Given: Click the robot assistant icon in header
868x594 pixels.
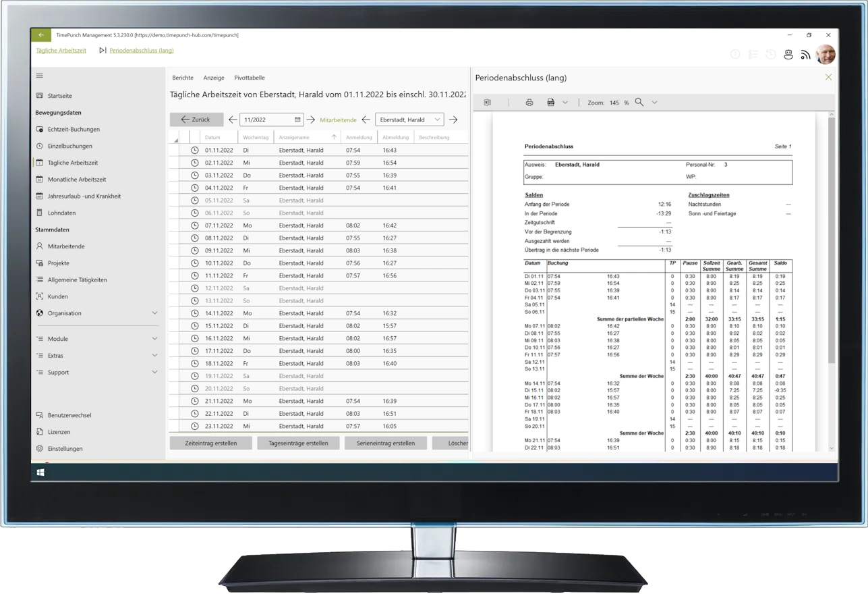Looking at the screenshot, I should 788,55.
